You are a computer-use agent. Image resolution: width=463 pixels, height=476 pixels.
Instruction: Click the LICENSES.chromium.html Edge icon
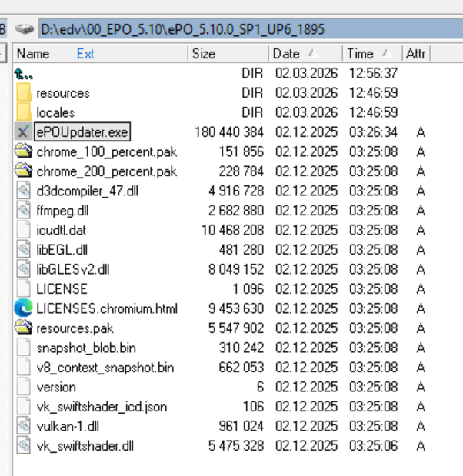pyautogui.click(x=23, y=308)
